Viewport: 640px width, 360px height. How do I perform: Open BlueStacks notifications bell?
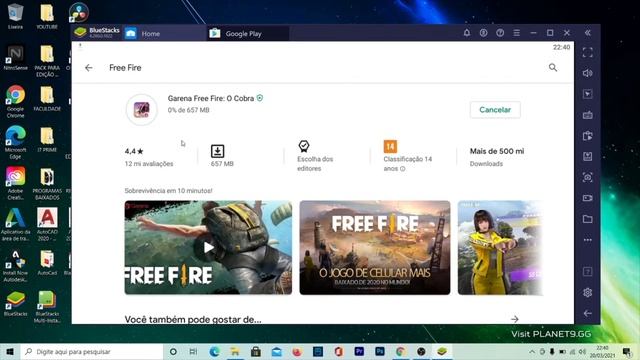(x=467, y=33)
